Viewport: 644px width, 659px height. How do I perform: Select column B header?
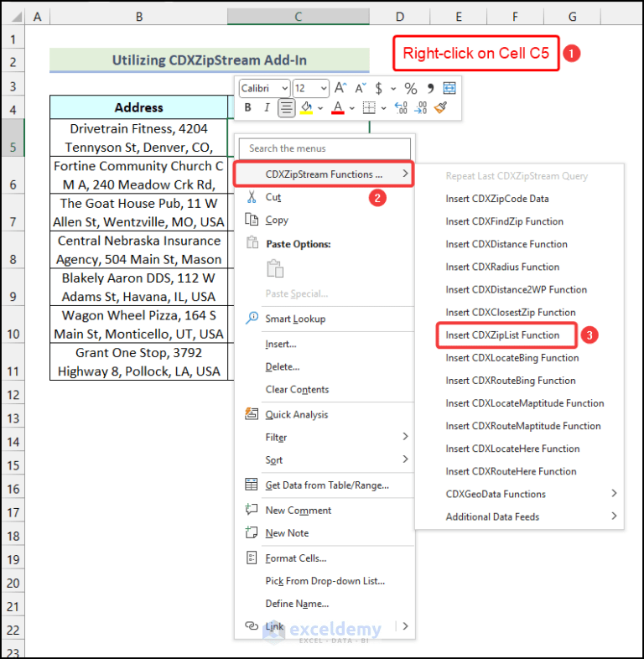pyautogui.click(x=138, y=17)
